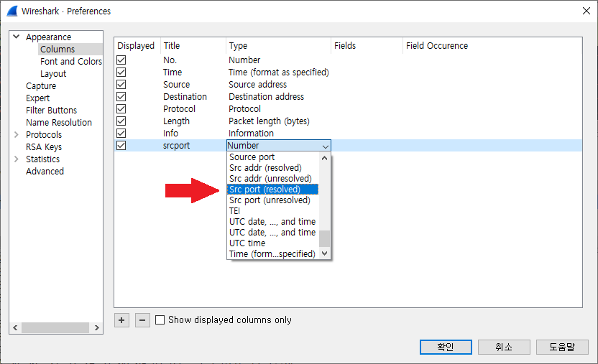This screenshot has height=364, width=598.
Task: Expand the Statistics tree node
Action: 16,159
